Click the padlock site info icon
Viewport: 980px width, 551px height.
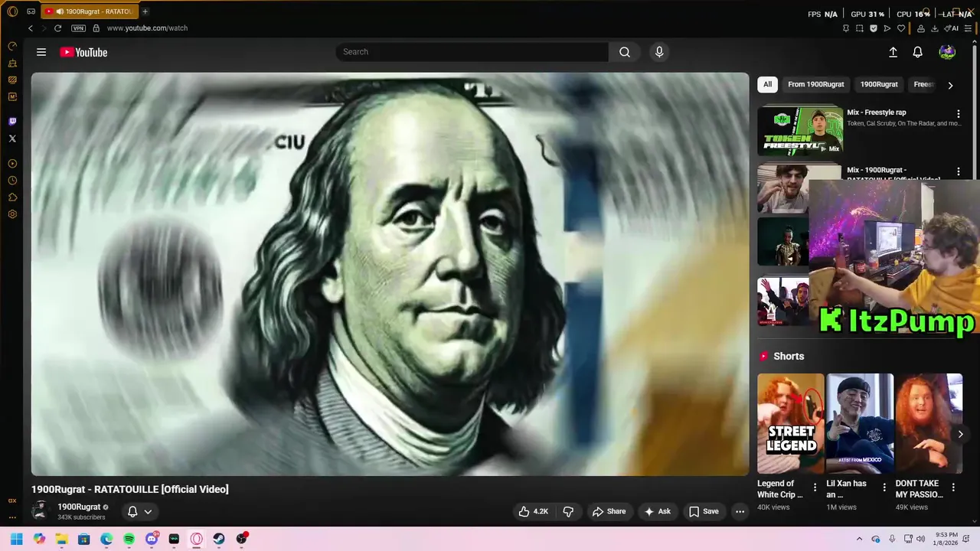pos(96,28)
